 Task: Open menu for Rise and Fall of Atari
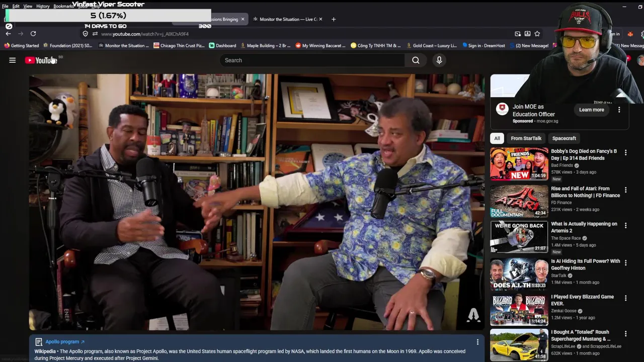click(626, 190)
